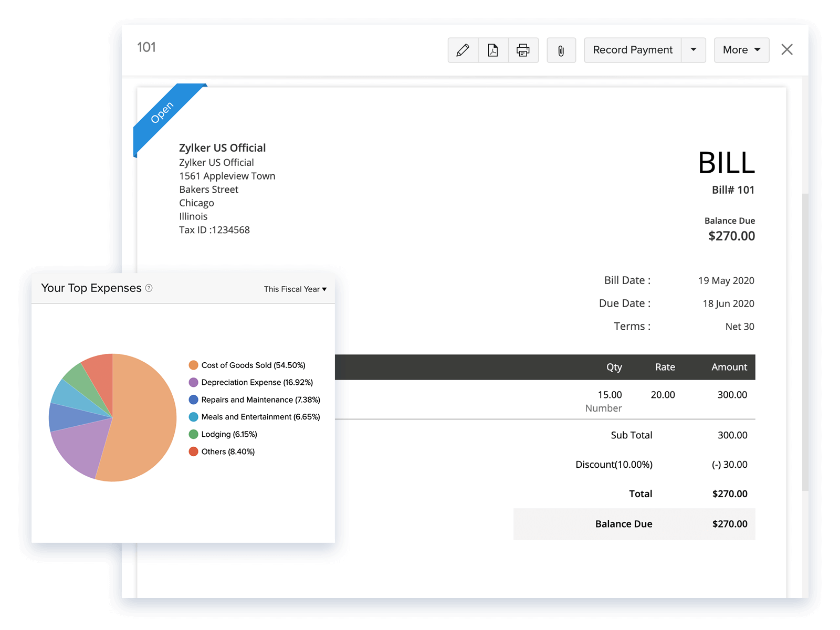Image resolution: width=840 pixels, height=630 pixels.
Task: Click the Record Payment button
Action: [x=633, y=50]
